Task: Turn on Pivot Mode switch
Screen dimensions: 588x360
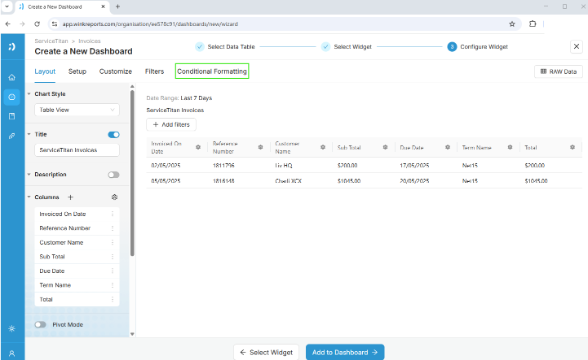Action: [x=40, y=325]
